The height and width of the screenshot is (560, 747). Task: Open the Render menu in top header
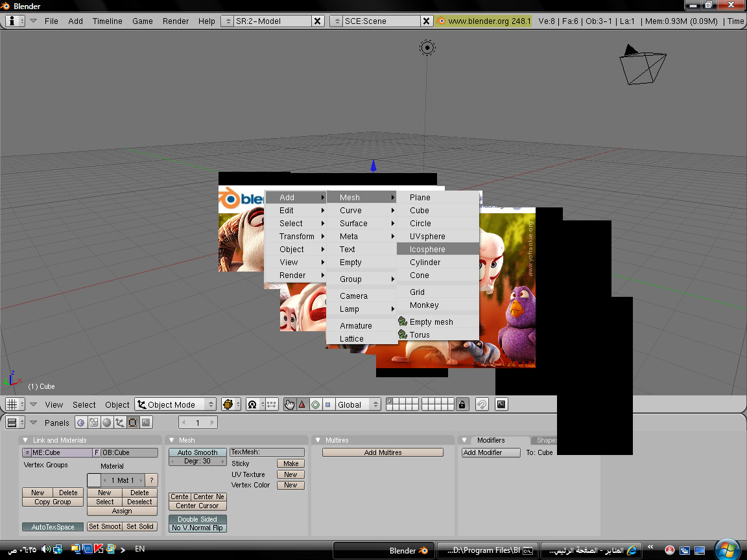(175, 21)
